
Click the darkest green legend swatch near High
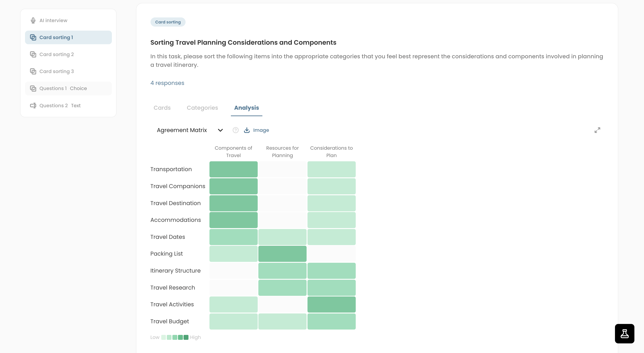click(x=186, y=337)
